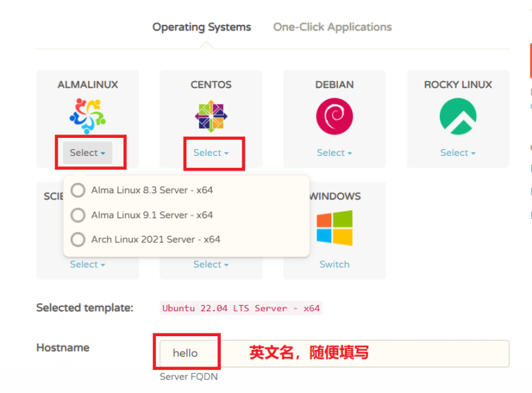Collapse the AlmaLinux Select dropdown
The height and width of the screenshot is (393, 532).
87,152
